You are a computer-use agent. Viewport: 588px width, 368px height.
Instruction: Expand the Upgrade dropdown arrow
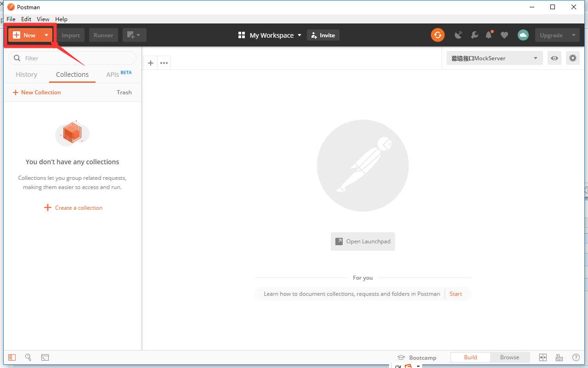573,35
